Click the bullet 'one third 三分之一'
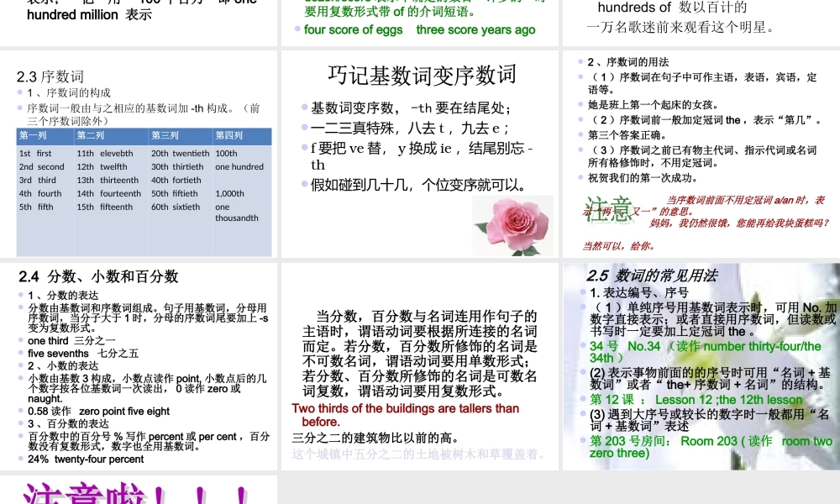The image size is (840, 504). (x=71, y=341)
